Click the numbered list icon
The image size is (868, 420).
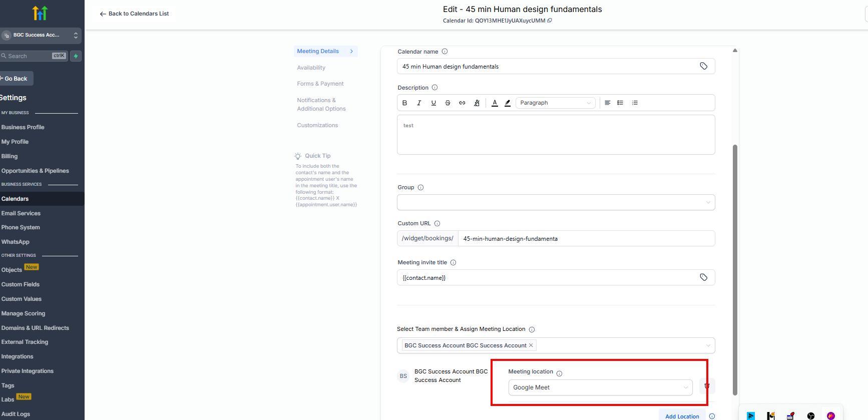635,103
